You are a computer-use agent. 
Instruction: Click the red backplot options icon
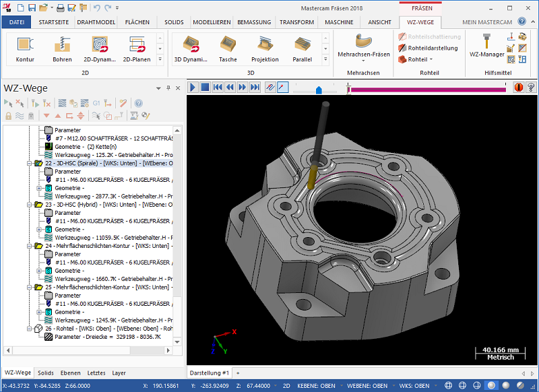(x=518, y=88)
